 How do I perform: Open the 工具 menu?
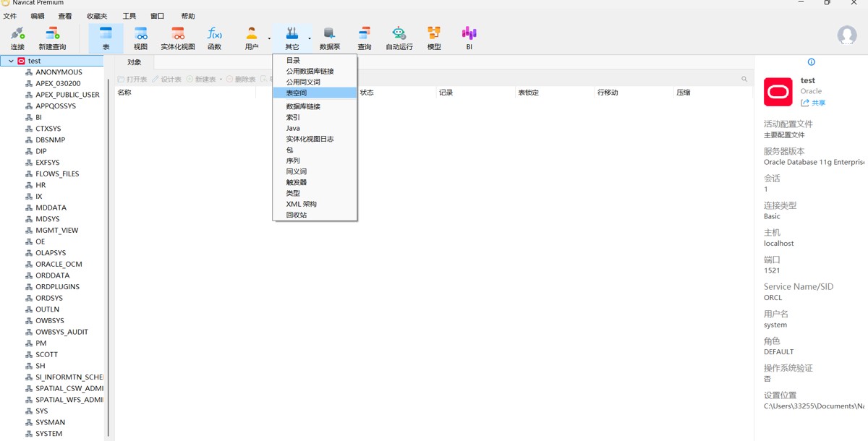click(x=129, y=16)
